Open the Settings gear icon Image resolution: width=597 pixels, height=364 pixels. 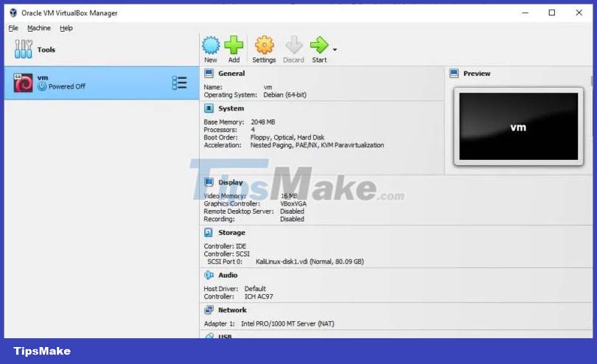click(x=264, y=45)
